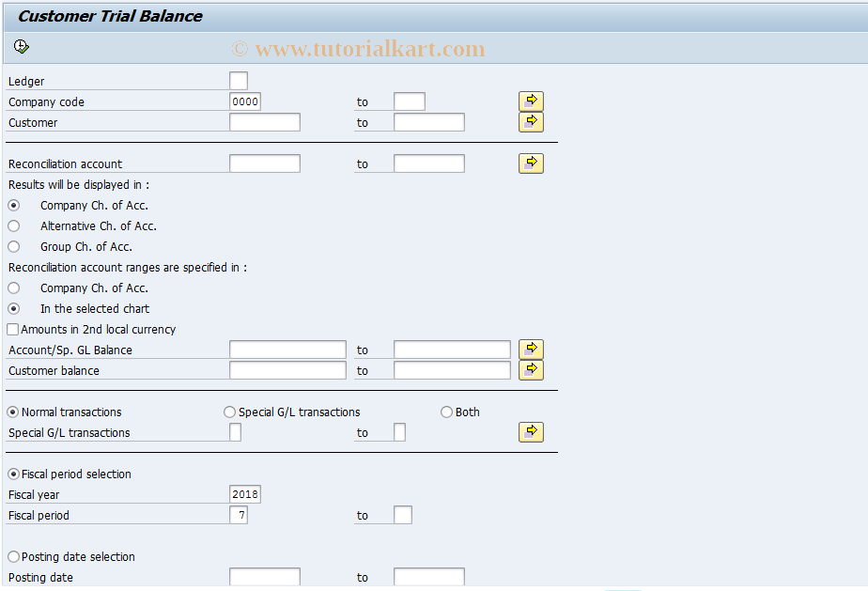The image size is (868, 591).
Task: Click the Customer from-value field
Action: [264, 121]
